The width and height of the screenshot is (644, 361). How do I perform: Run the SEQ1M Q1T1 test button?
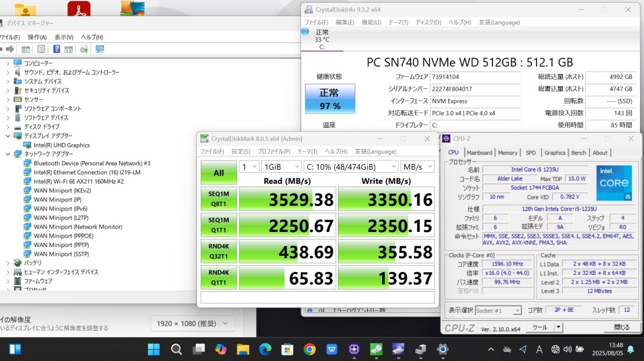[218, 225]
